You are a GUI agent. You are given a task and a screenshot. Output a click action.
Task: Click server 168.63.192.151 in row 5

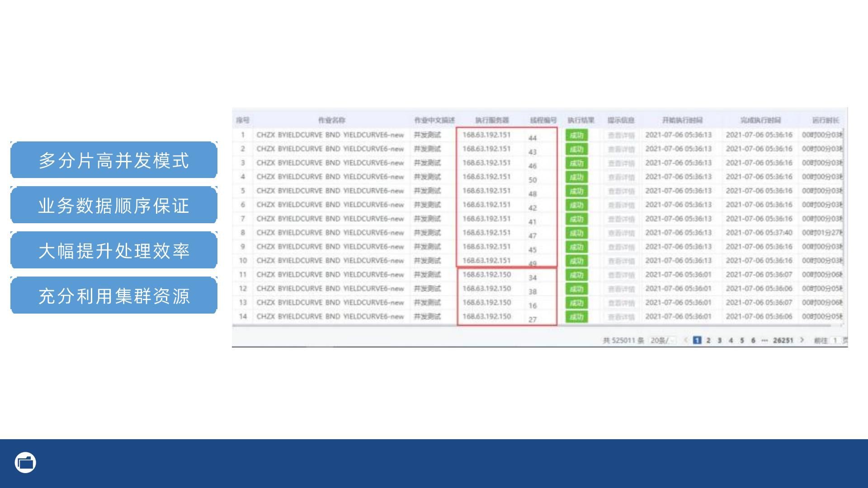click(x=486, y=191)
